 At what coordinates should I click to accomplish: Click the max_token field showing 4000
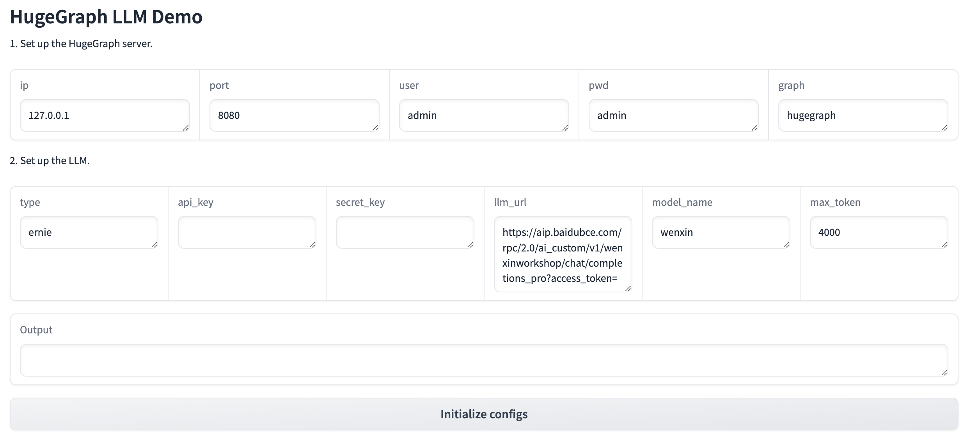879,232
